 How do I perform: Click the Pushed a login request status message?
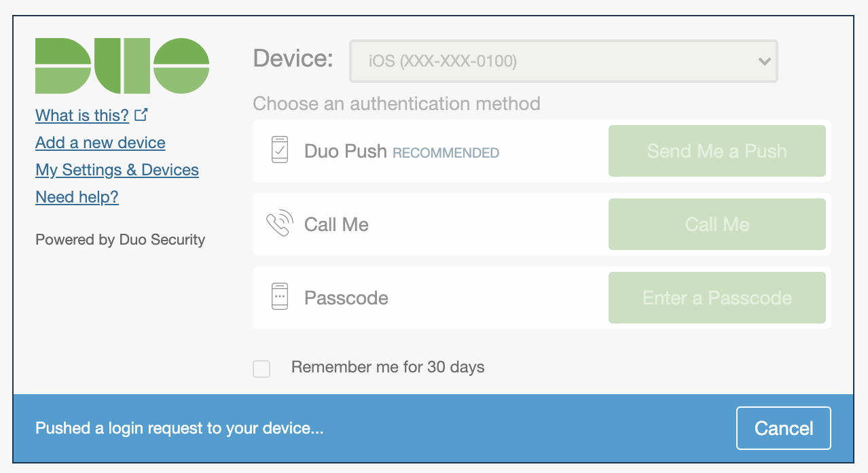(179, 429)
